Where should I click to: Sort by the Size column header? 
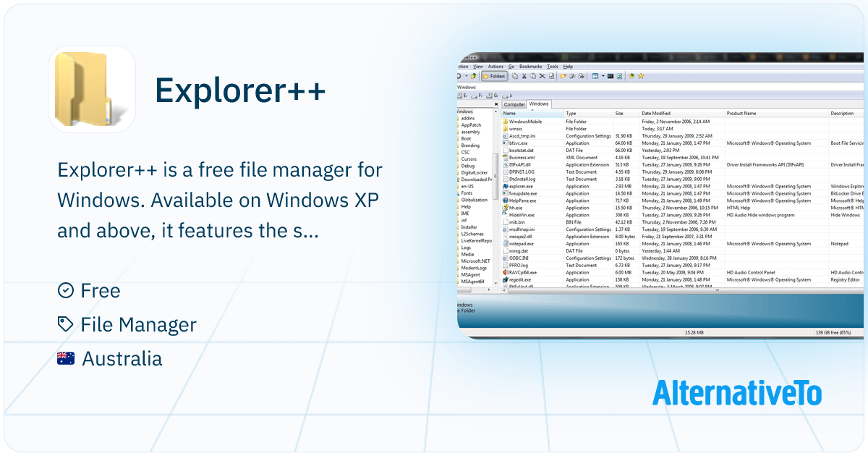tap(626, 113)
